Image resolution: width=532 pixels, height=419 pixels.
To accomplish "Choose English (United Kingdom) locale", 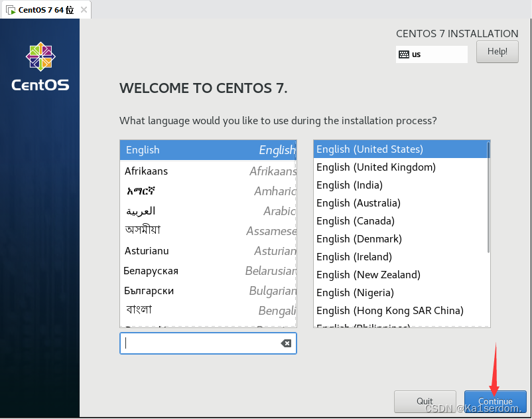I will coord(401,167).
